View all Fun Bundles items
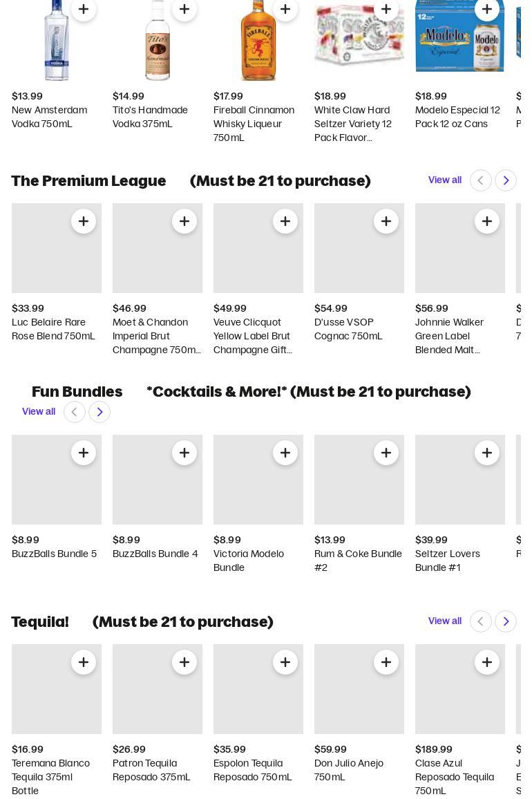The height and width of the screenshot is (799, 532). coord(39,411)
